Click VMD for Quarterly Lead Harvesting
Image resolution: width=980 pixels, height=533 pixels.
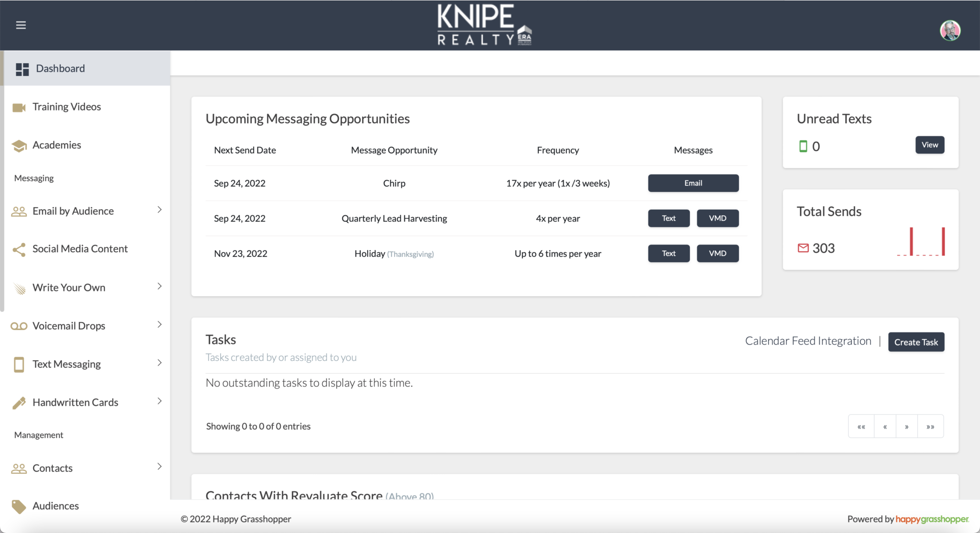(717, 218)
